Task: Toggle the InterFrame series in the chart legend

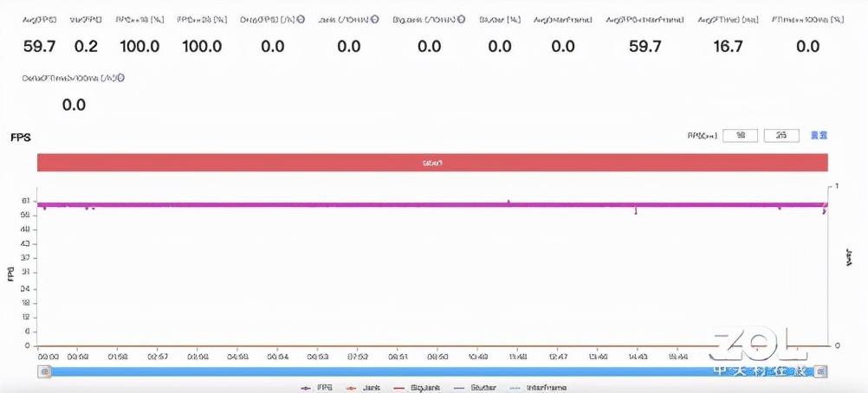Action: click(x=537, y=388)
